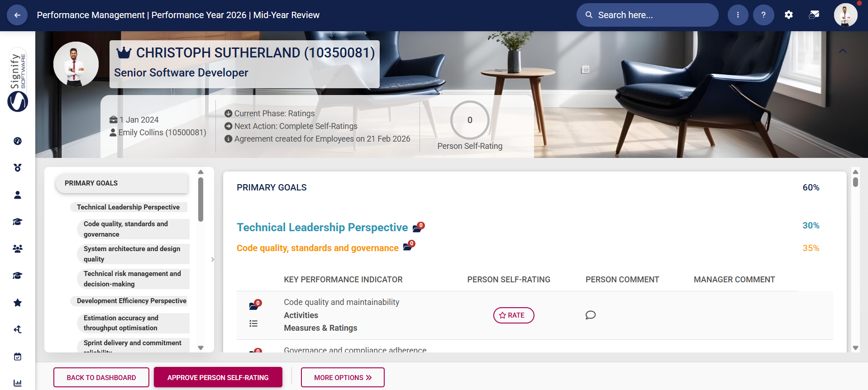Image resolution: width=868 pixels, height=390 pixels.
Task: Expand MORE OPTIONS menu
Action: coord(343,377)
